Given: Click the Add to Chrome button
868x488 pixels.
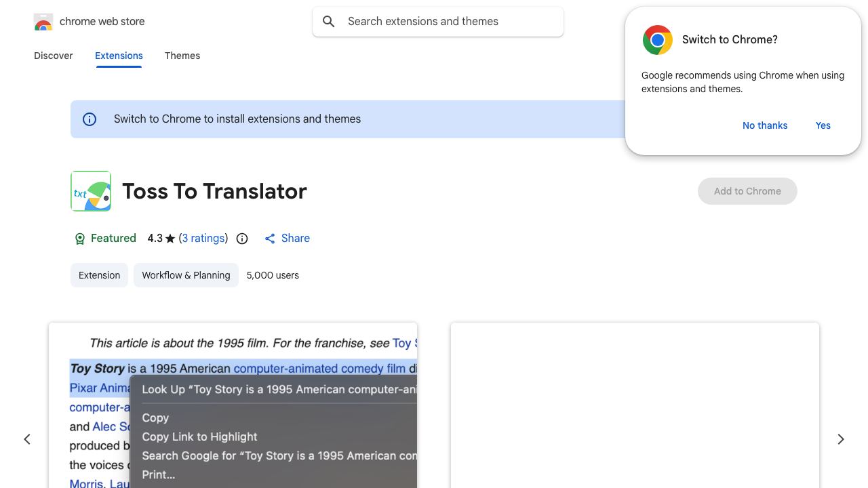Looking at the screenshot, I should click(x=747, y=191).
